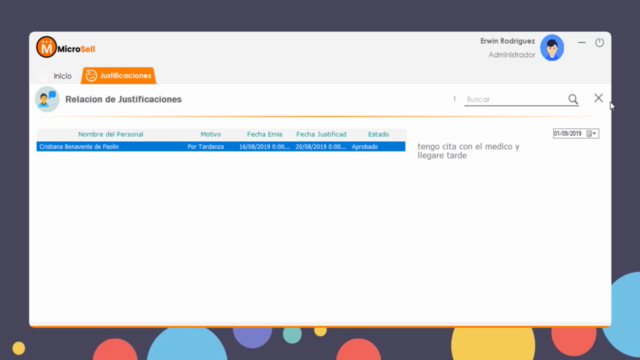Viewport: 640px width, 360px height.
Task: Open the Erwin Rodriguez profile avatar
Action: [x=552, y=48]
